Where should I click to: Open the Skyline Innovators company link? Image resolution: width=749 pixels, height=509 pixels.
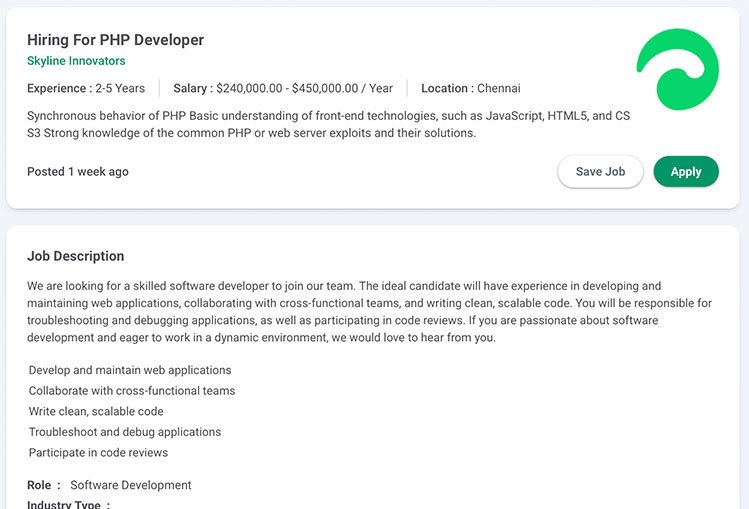tap(76, 61)
